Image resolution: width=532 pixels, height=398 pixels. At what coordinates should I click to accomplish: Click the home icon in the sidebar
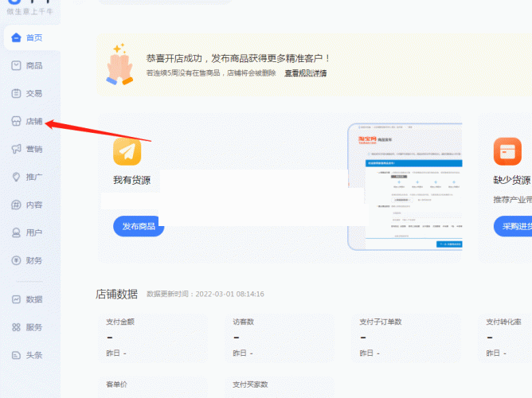click(16, 37)
